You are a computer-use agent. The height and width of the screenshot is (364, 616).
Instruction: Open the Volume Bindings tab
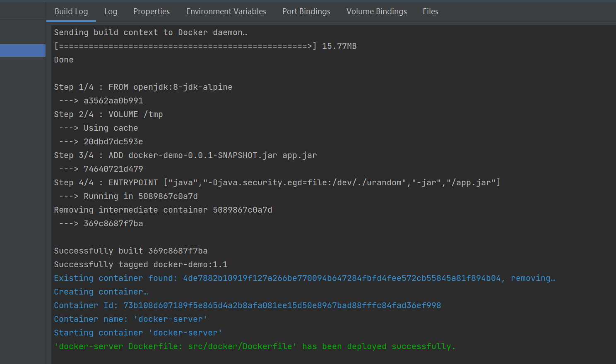(x=377, y=12)
